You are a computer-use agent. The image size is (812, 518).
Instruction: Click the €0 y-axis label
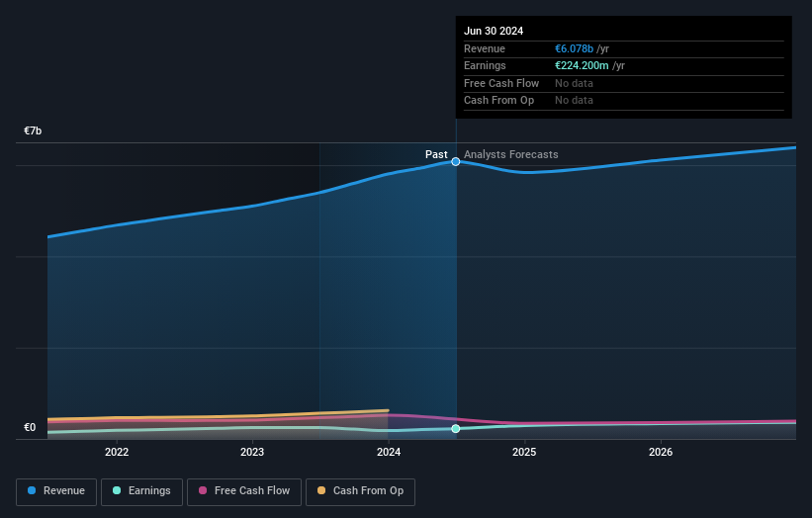(30, 427)
